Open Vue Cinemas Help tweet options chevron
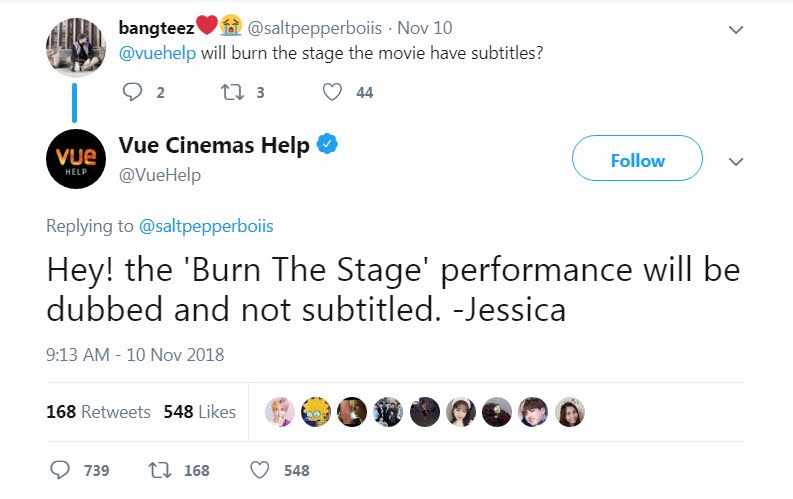This screenshot has width=793, height=499. coord(736,161)
